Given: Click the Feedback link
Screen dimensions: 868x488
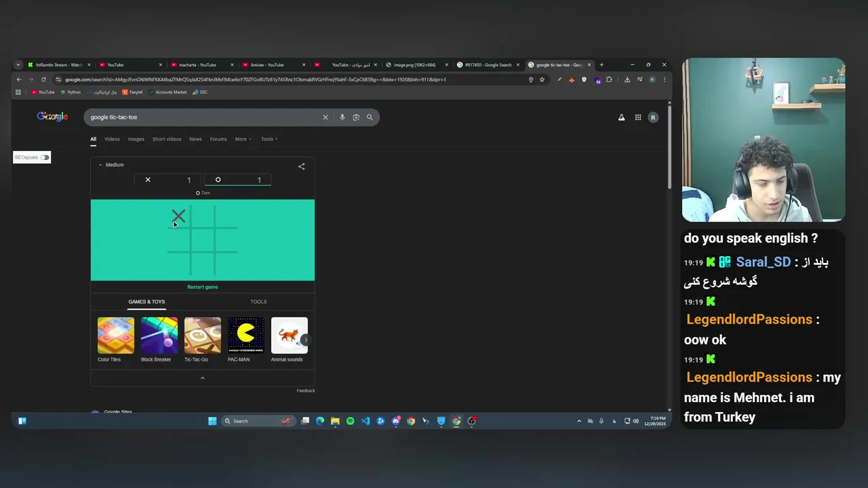Looking at the screenshot, I should coord(306,390).
